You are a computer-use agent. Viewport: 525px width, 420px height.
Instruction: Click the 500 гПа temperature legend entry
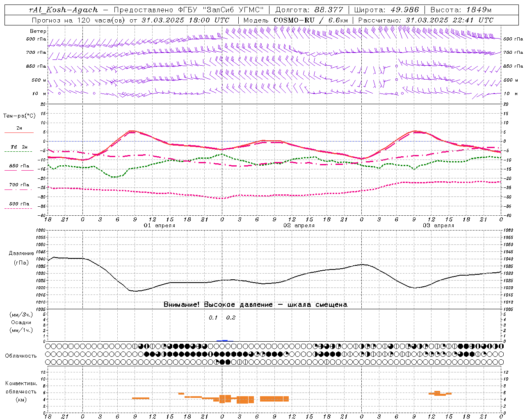click(x=19, y=204)
